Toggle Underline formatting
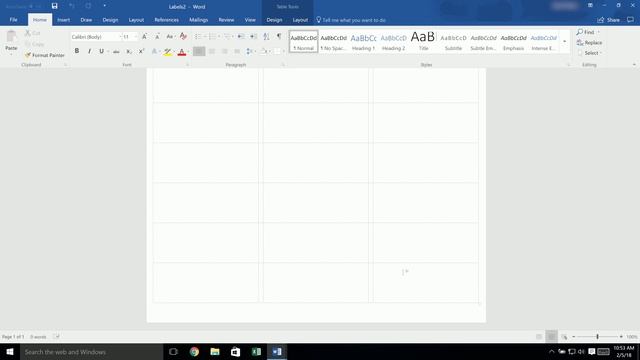 [101, 51]
